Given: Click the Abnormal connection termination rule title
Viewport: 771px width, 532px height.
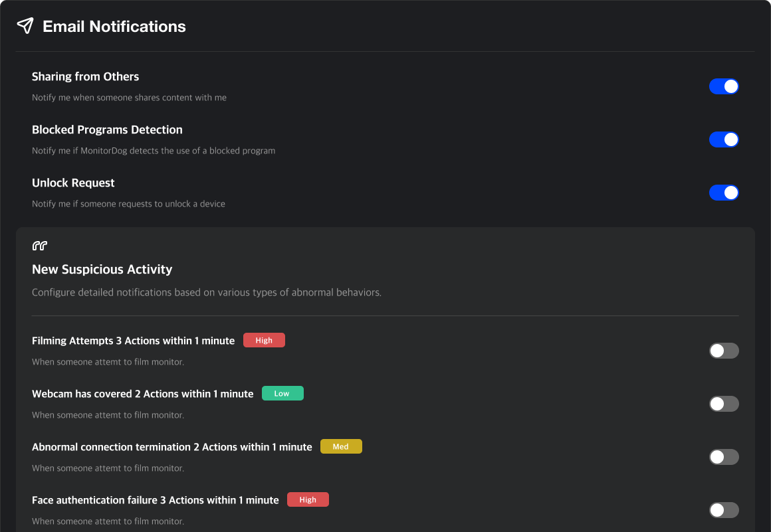Looking at the screenshot, I should pyautogui.click(x=171, y=447).
